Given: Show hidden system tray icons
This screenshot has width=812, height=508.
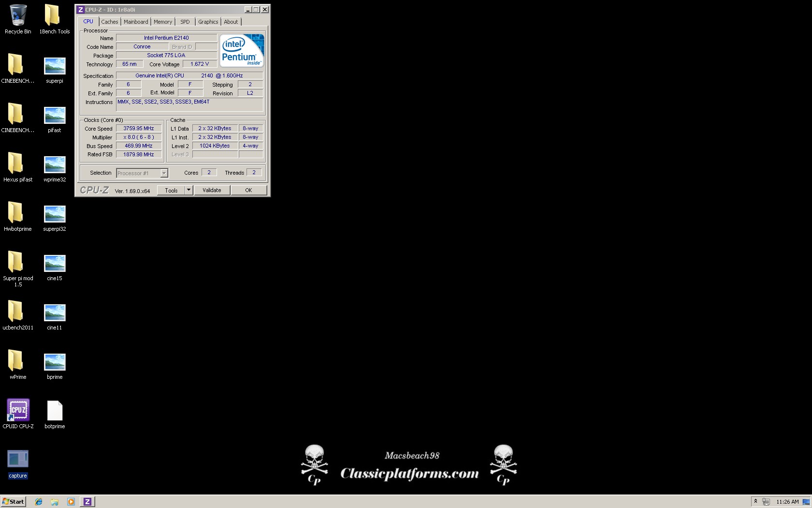Looking at the screenshot, I should pyautogui.click(x=755, y=502).
